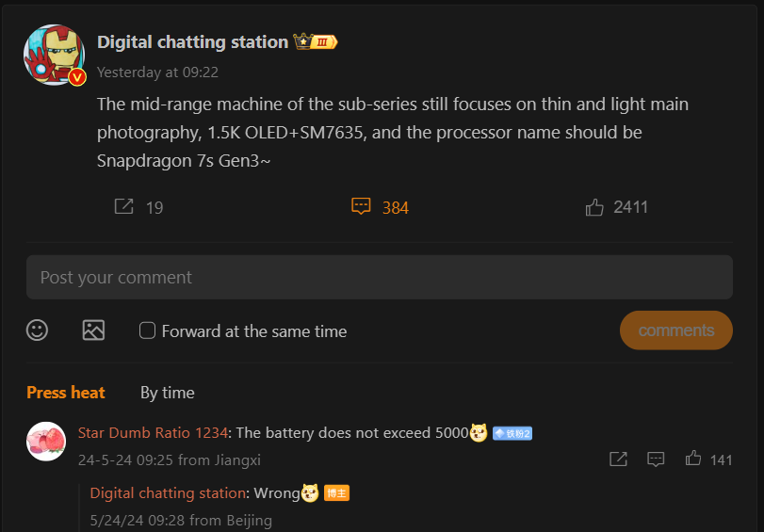Image resolution: width=764 pixels, height=532 pixels.
Task: Click the image attachment icon
Action: click(x=93, y=330)
